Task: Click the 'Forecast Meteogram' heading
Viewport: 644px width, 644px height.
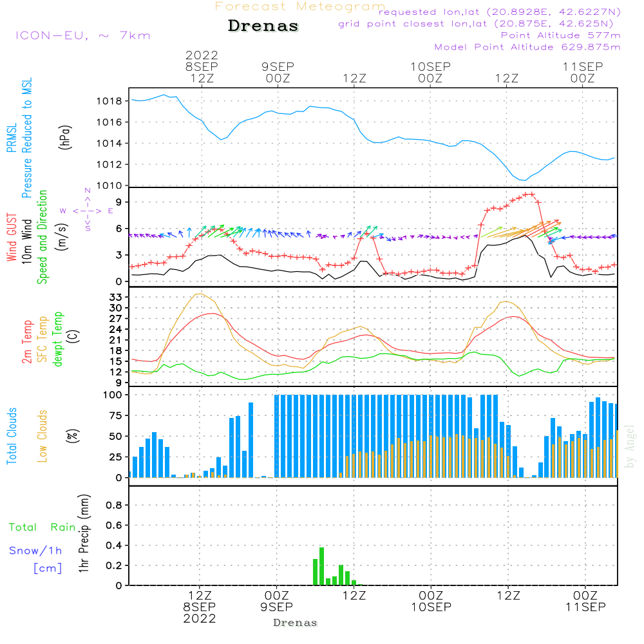Action: tap(300, 6)
